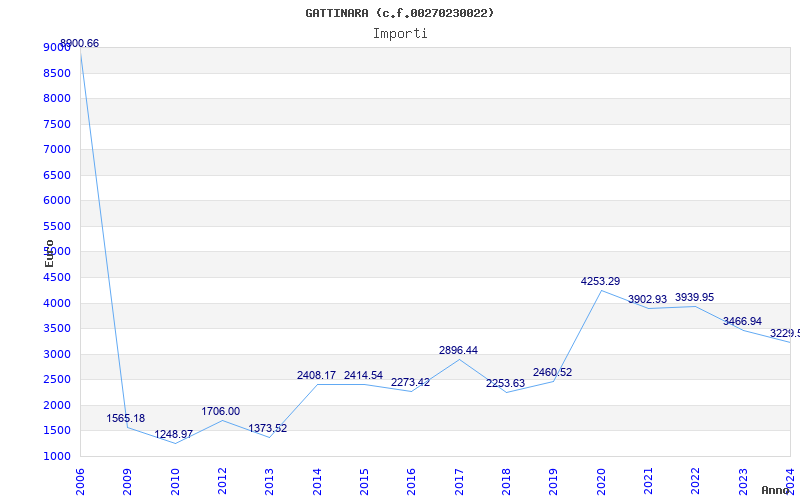This screenshot has width=800, height=500.
Task: Click the 2253.63 data label
Action: point(505,383)
